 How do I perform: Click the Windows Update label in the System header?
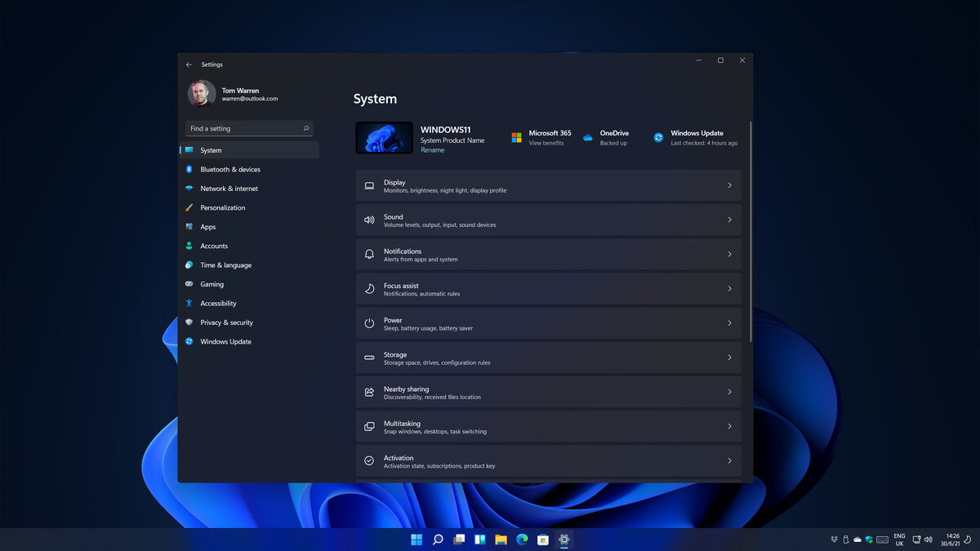coord(697,133)
